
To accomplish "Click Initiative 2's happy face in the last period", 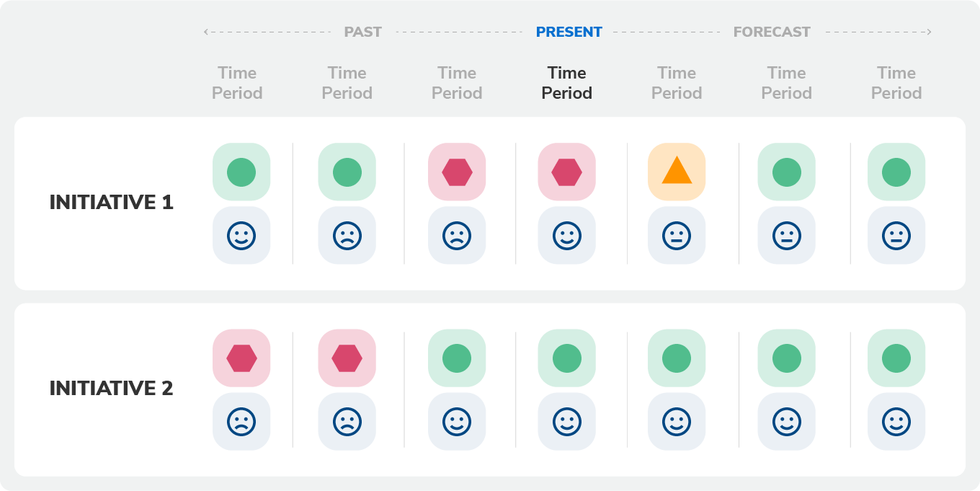I will coord(896,422).
